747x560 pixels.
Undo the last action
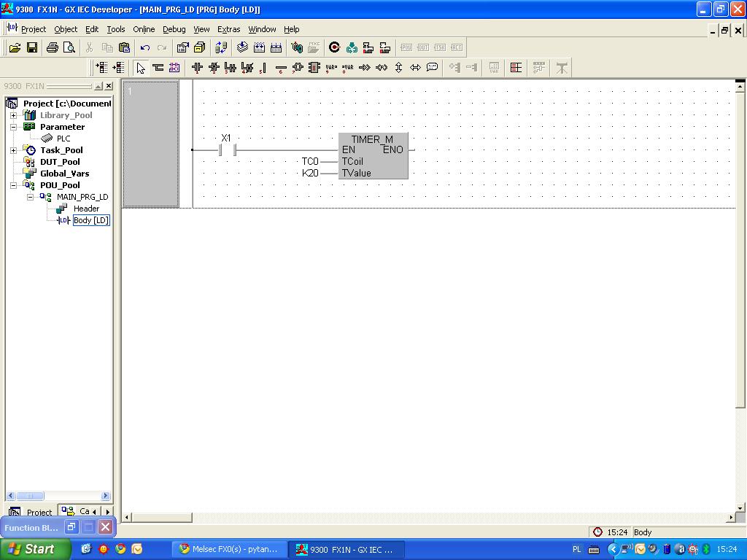[145, 47]
